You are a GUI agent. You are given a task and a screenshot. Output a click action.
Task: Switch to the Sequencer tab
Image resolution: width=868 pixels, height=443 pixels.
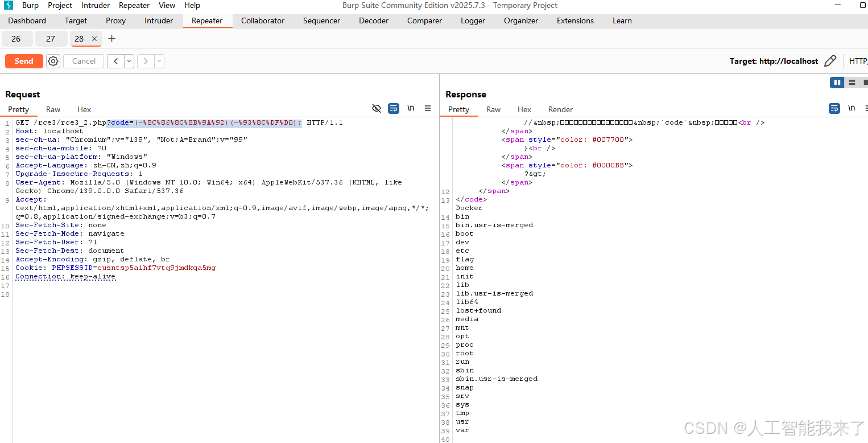point(321,20)
